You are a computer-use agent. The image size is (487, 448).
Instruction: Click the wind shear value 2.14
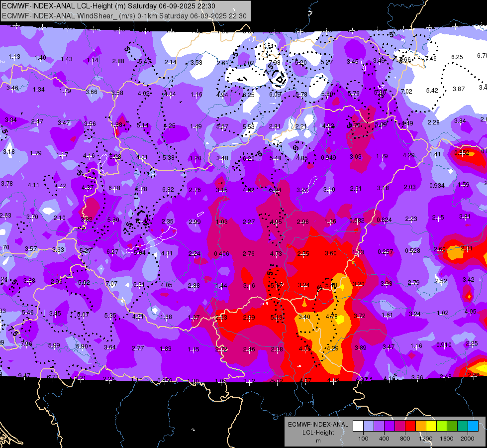(x=171, y=62)
